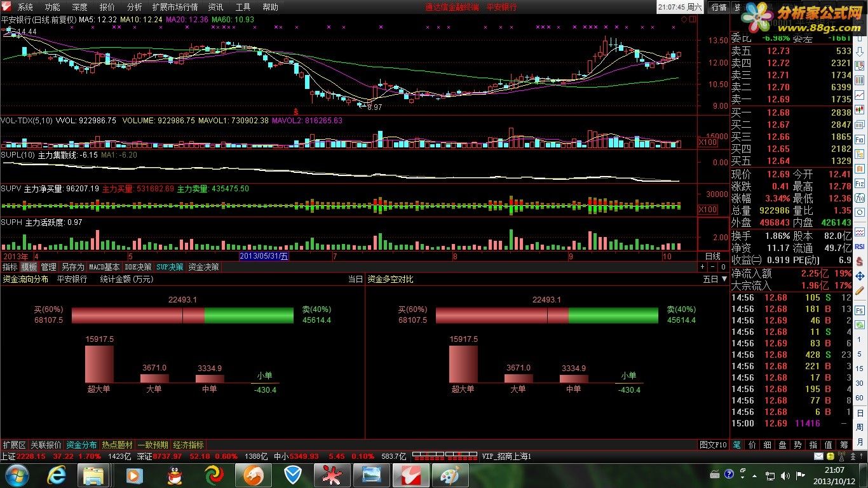This screenshot has width=868, height=488.
Task: Click the F10 info icon in right toolbar
Action: (859, 139)
